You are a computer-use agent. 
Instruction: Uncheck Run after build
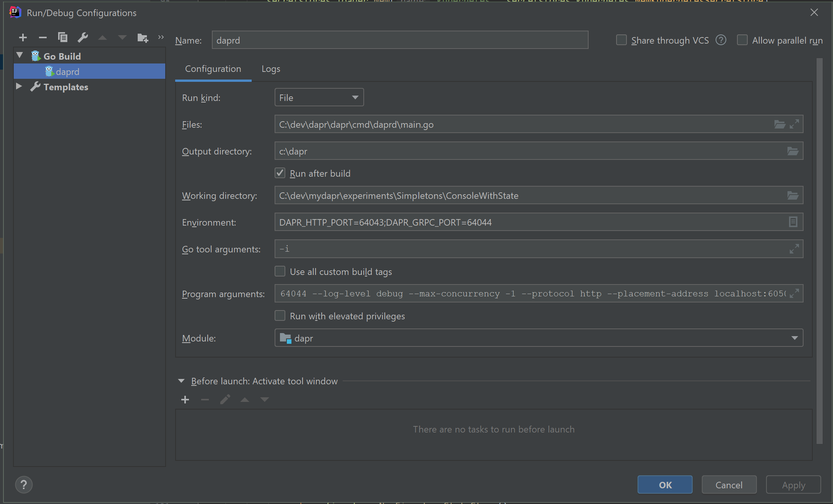(280, 173)
